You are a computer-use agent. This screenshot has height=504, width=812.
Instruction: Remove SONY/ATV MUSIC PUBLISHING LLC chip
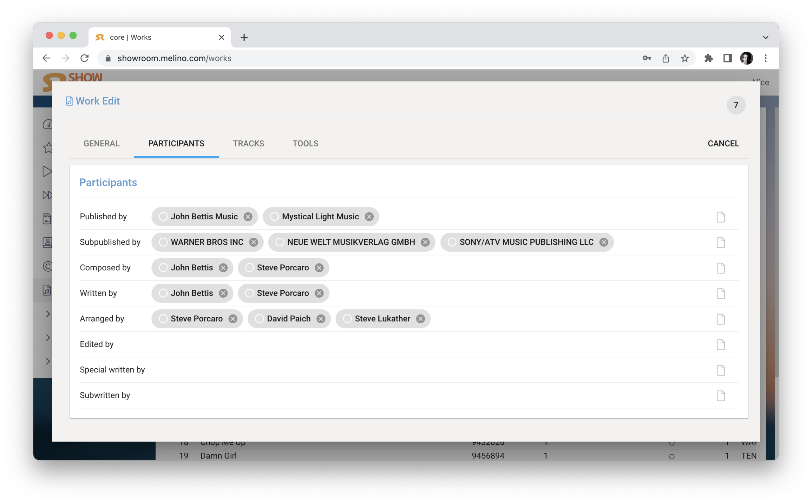point(604,242)
